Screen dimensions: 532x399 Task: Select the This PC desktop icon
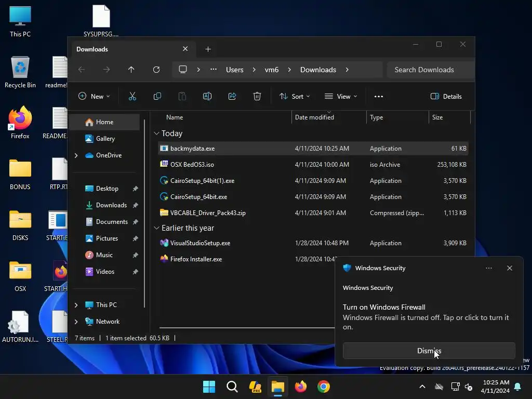(20, 21)
